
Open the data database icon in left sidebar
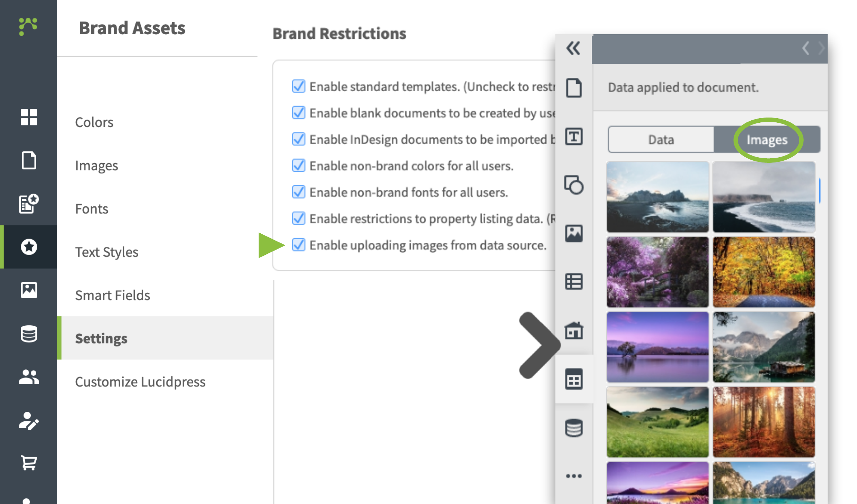pyautogui.click(x=29, y=334)
